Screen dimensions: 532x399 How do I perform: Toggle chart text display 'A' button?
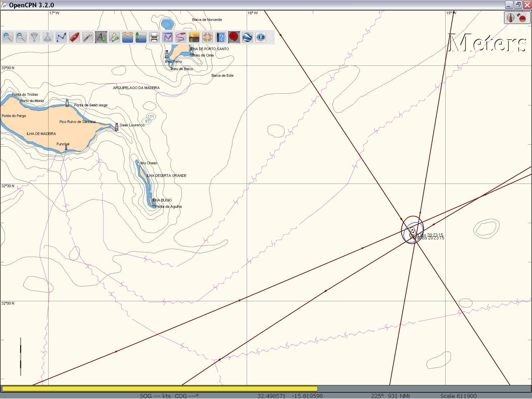(101, 37)
